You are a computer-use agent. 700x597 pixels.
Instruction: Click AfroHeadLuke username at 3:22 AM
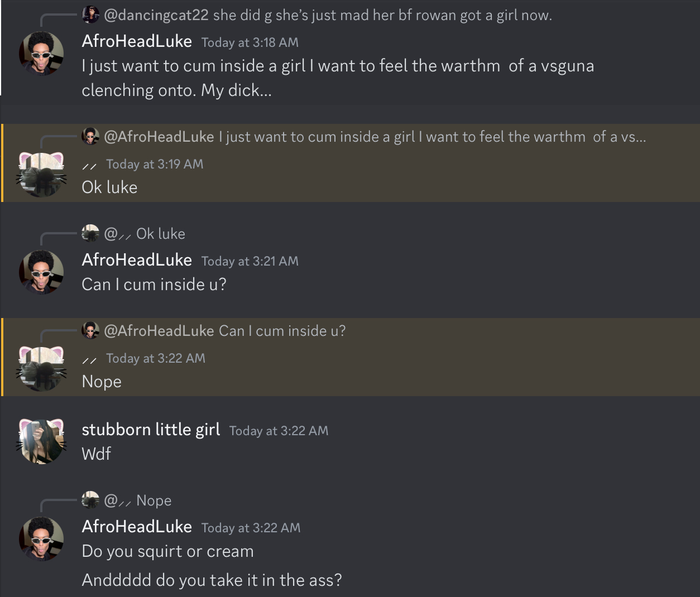click(137, 527)
